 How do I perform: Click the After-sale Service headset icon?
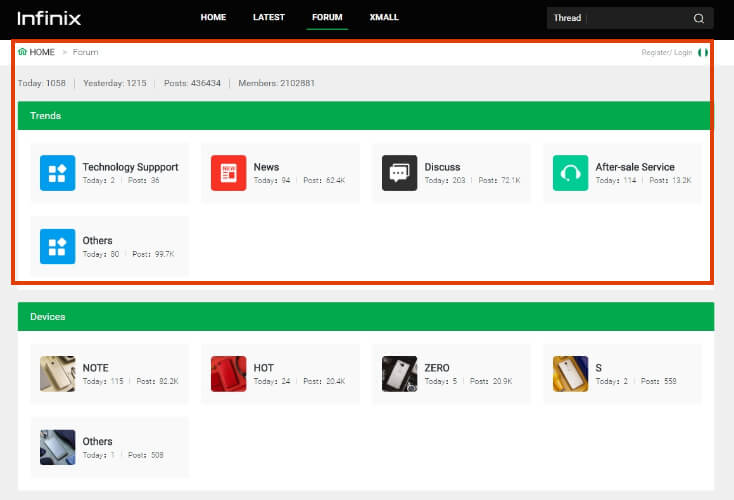pos(570,173)
